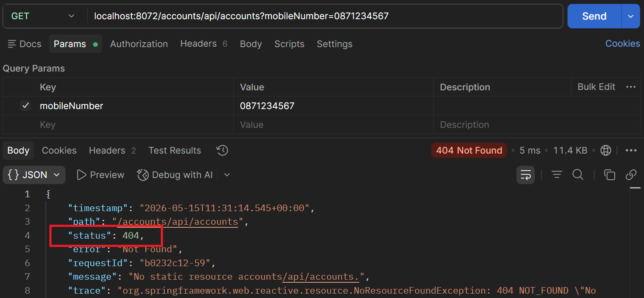Image resolution: width=644 pixels, height=298 pixels.
Task: Toggle word wrap in response
Action: 525,175
